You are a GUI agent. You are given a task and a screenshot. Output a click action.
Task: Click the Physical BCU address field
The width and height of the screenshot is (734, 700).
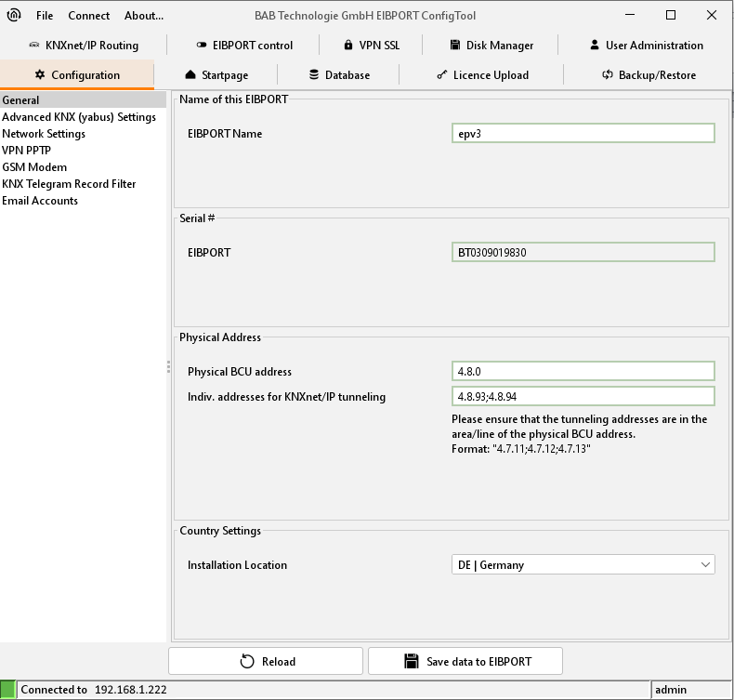[x=583, y=371]
